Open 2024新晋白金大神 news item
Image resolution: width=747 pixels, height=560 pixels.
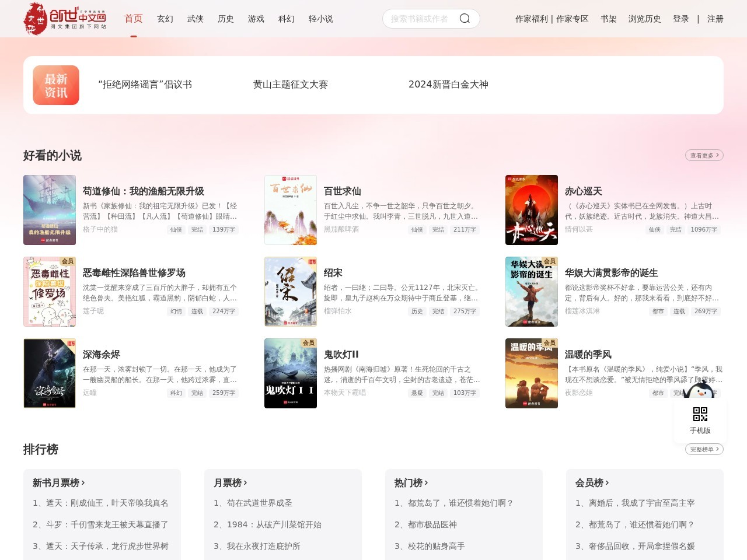(x=448, y=85)
